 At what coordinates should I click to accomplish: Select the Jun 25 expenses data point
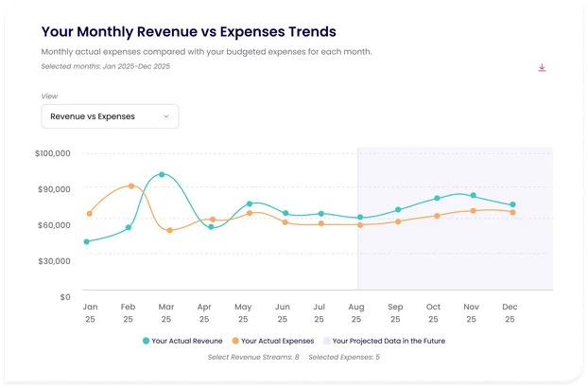285,222
